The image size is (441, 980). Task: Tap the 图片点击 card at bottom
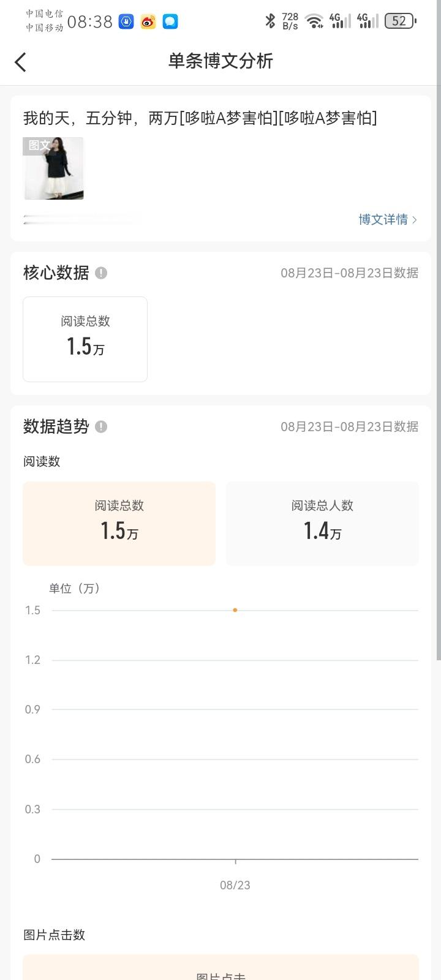(x=221, y=967)
